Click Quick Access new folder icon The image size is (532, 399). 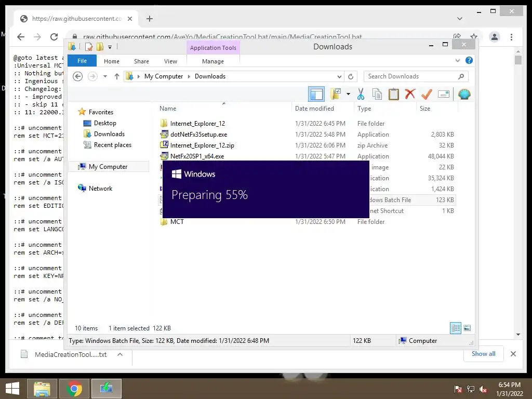tap(100, 47)
